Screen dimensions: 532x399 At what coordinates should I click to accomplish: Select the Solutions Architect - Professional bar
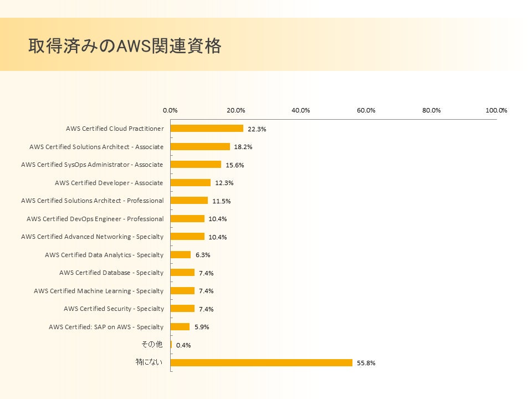point(189,201)
